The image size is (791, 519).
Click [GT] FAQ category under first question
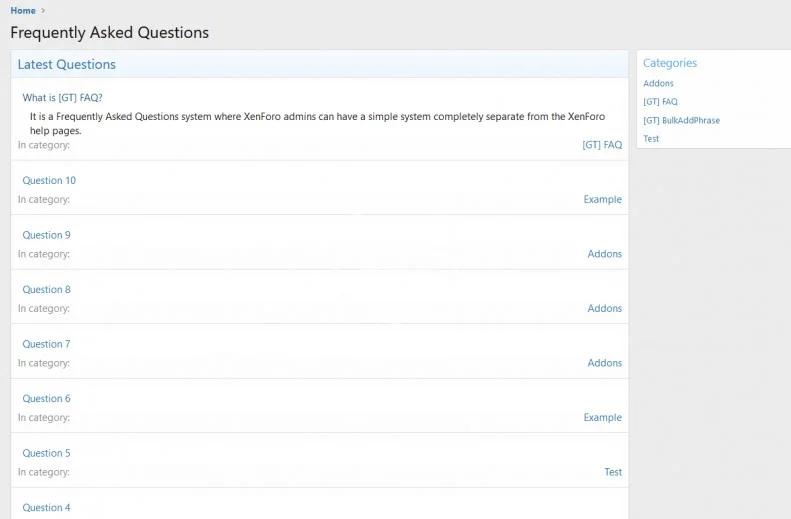point(602,145)
